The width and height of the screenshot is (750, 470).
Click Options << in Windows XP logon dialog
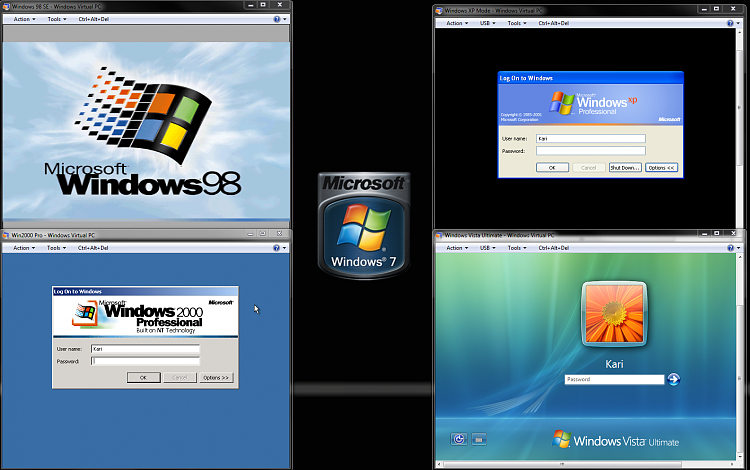(x=662, y=167)
